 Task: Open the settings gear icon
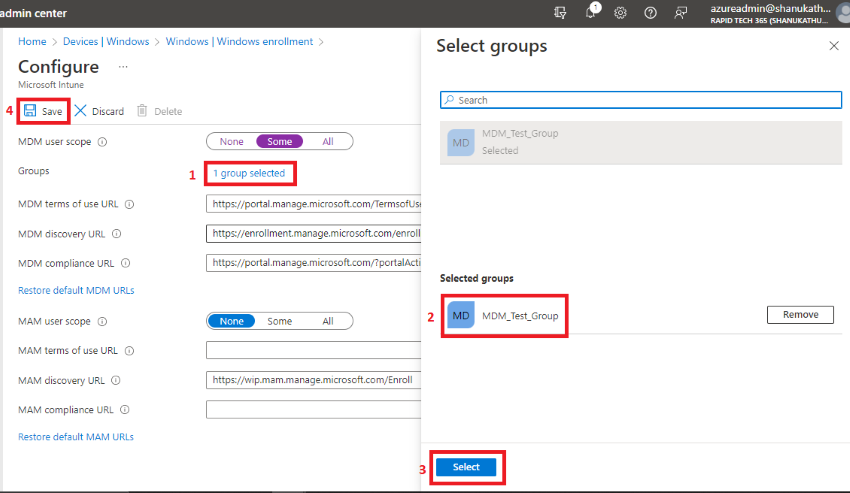tap(620, 13)
